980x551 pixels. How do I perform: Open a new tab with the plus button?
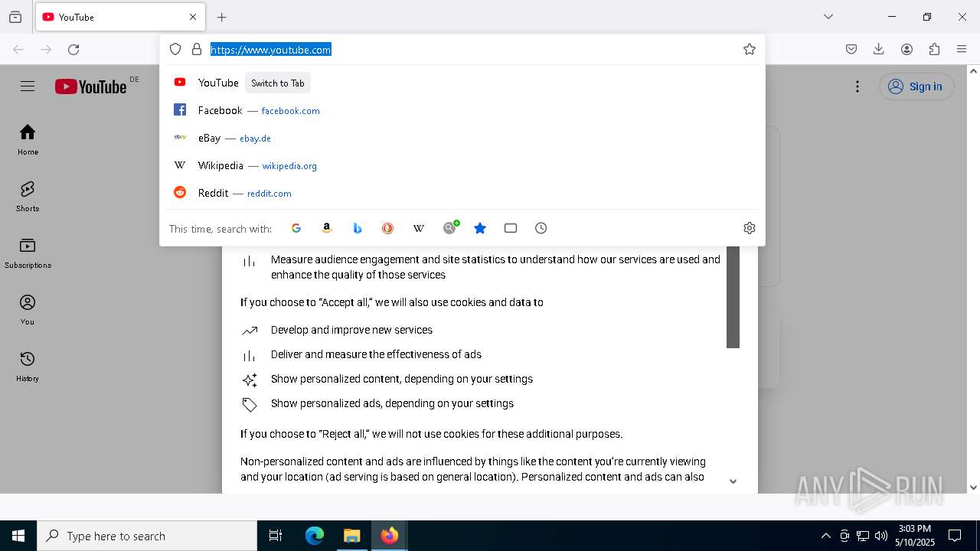coord(222,17)
